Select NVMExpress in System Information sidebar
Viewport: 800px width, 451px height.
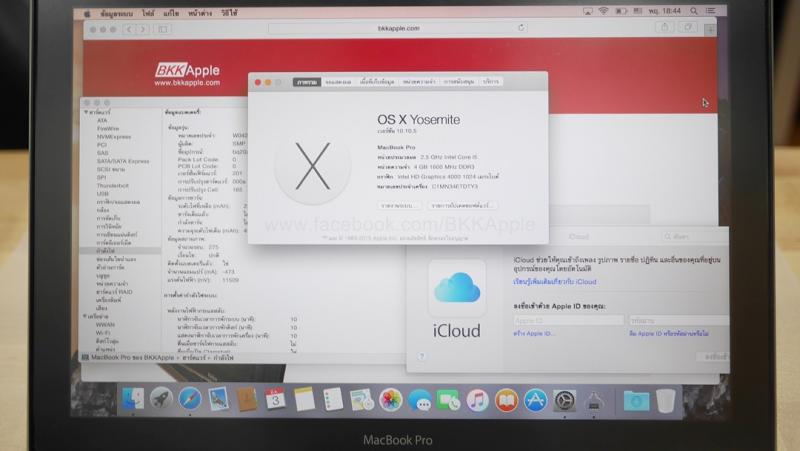[x=114, y=137]
